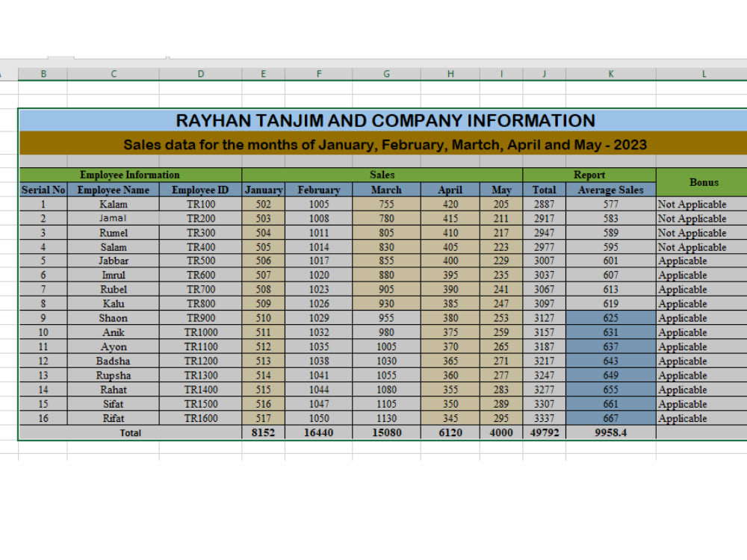Click the 'Total' column heading under Report
Image resolution: width=747 pixels, height=560 pixels.
pos(544,190)
